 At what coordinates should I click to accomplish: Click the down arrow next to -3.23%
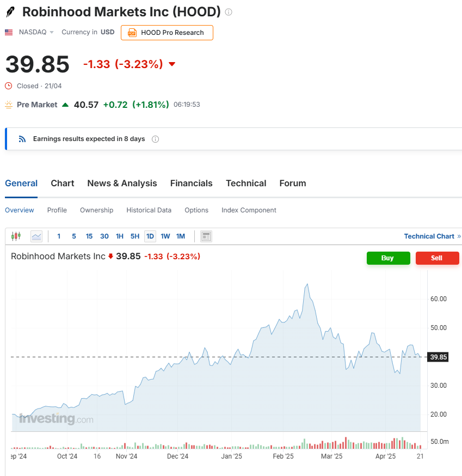point(172,64)
